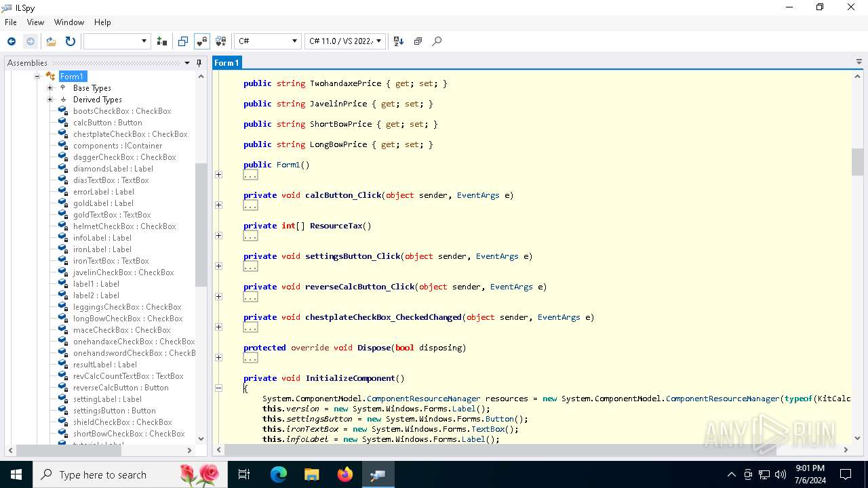Open the Help menu

(102, 22)
